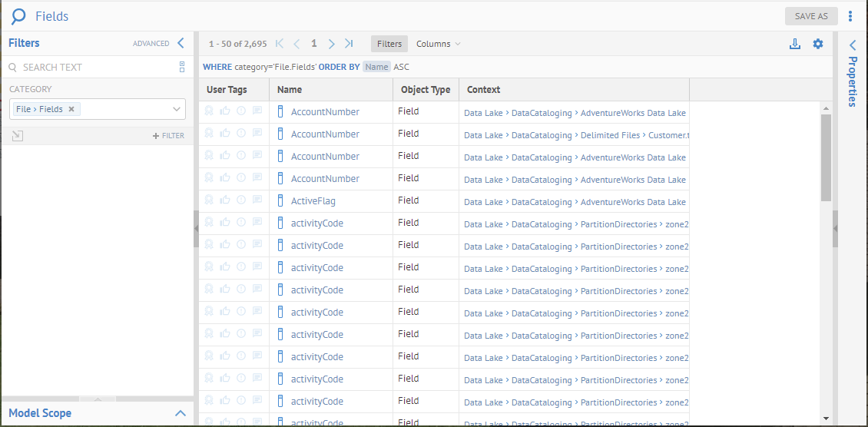Click the SAVE AS button

[x=811, y=16]
